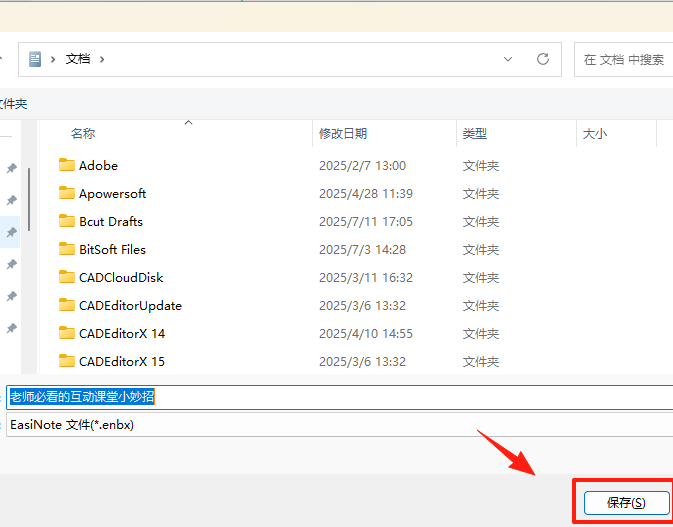
Task: Click the 文件夹 type cell for CADEditorUpdate
Action: tap(481, 306)
